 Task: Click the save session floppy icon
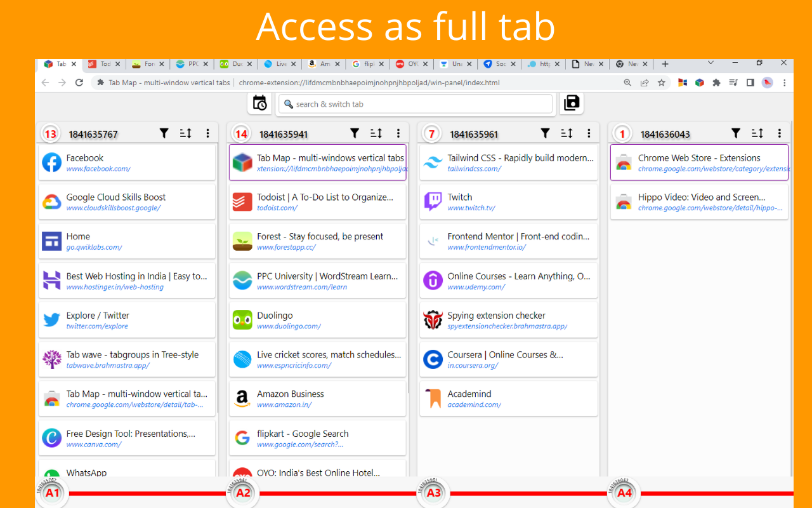pos(572,103)
